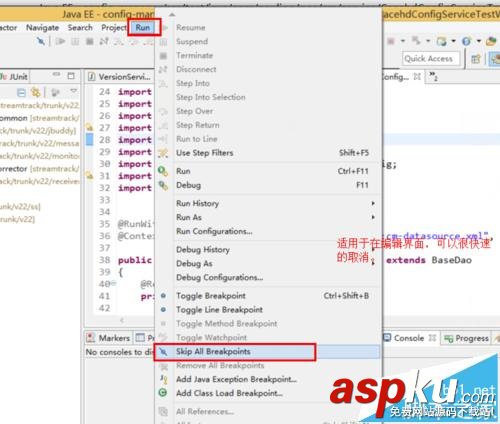
Task: Switch to the JUnit tab
Action: pos(14,77)
